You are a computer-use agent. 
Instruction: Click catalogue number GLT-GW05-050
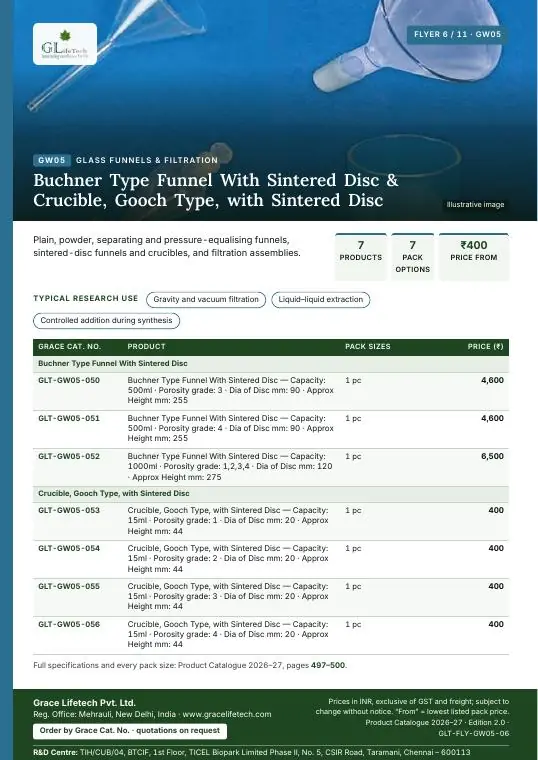click(x=69, y=380)
